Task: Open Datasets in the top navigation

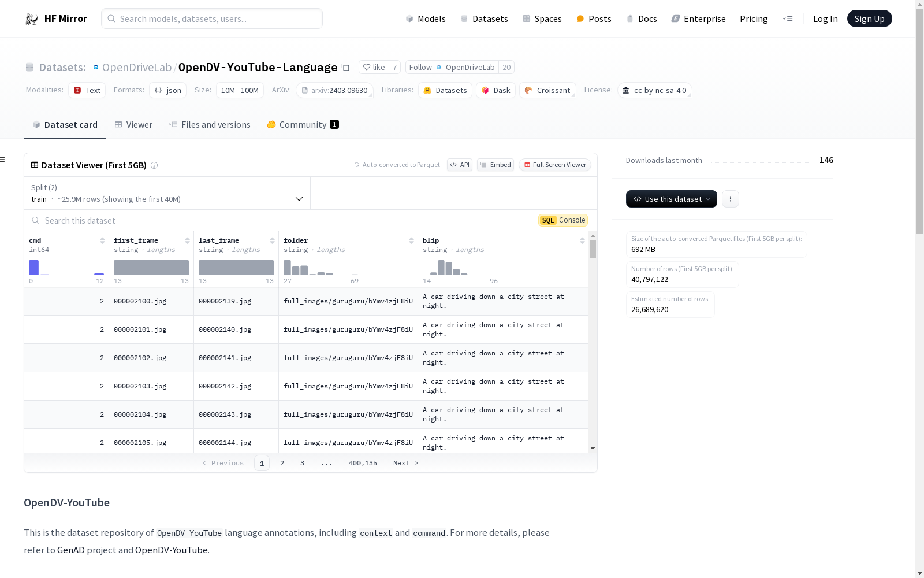Action: (x=484, y=19)
